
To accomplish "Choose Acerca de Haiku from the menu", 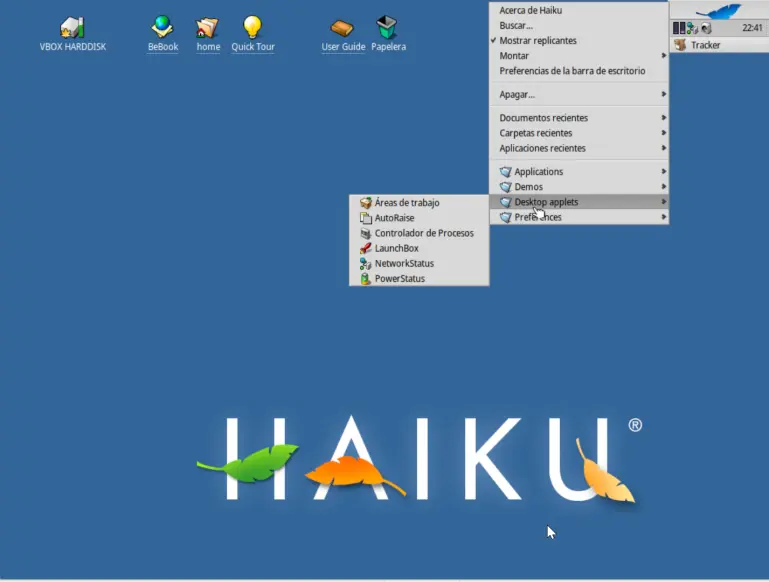I will click(x=530, y=10).
